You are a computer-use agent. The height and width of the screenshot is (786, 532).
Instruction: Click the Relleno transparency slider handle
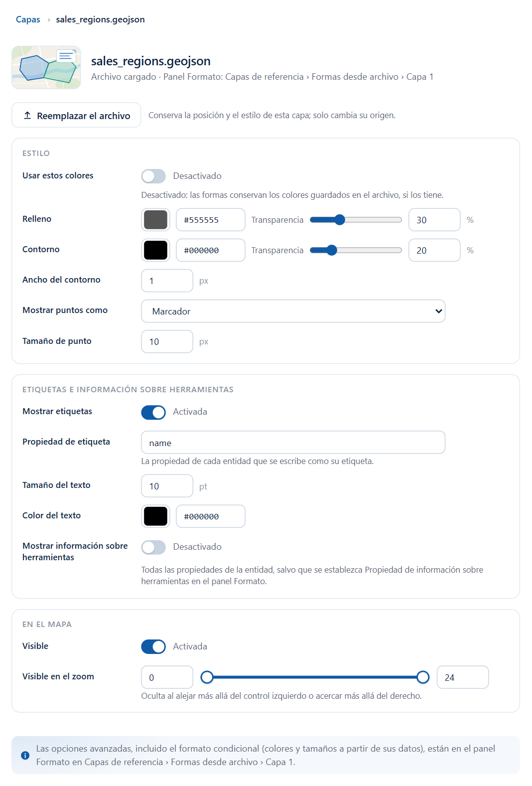pyautogui.click(x=340, y=220)
